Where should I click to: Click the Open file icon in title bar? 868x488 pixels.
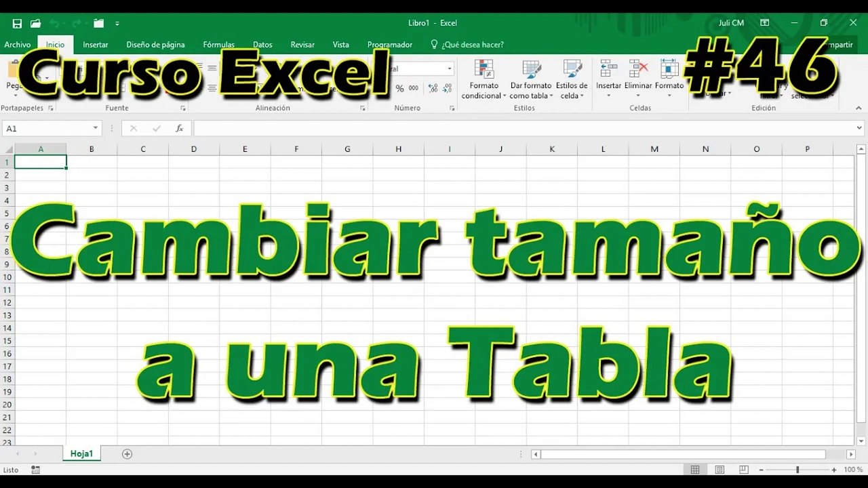click(35, 23)
